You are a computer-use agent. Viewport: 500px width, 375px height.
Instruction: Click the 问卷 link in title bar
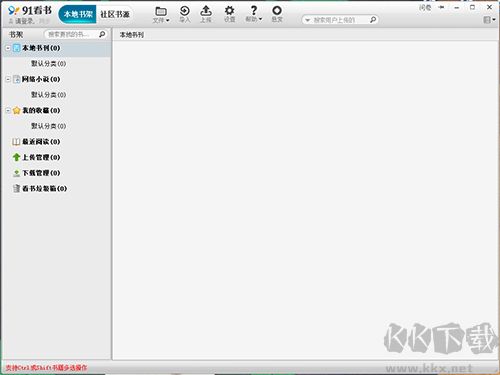(425, 8)
